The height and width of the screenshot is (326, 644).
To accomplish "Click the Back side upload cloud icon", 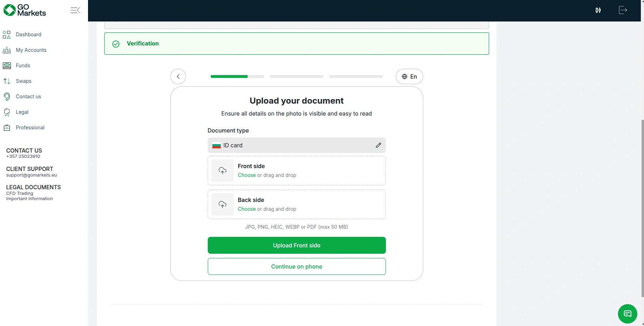I will click(x=223, y=204).
